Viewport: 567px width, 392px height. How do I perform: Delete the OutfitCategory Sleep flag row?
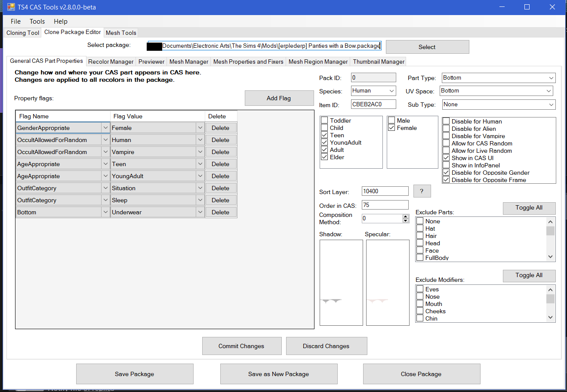click(x=221, y=200)
